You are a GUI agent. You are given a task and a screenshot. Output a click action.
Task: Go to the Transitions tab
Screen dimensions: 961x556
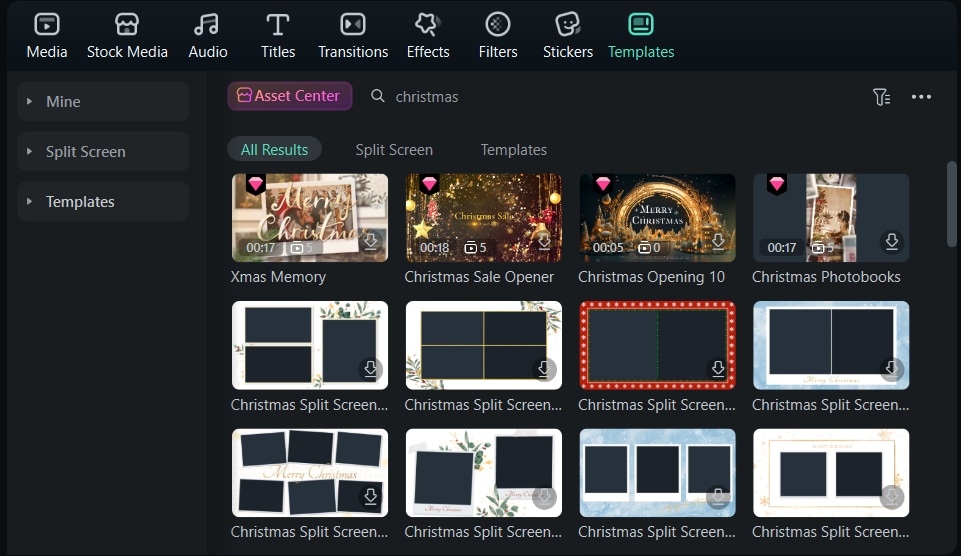[353, 36]
